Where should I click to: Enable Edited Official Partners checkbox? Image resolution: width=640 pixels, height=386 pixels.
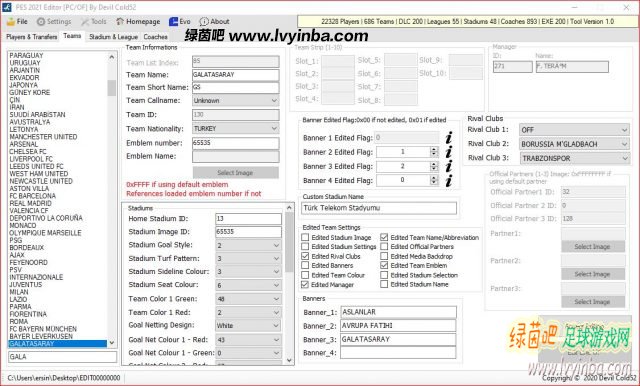(x=384, y=246)
